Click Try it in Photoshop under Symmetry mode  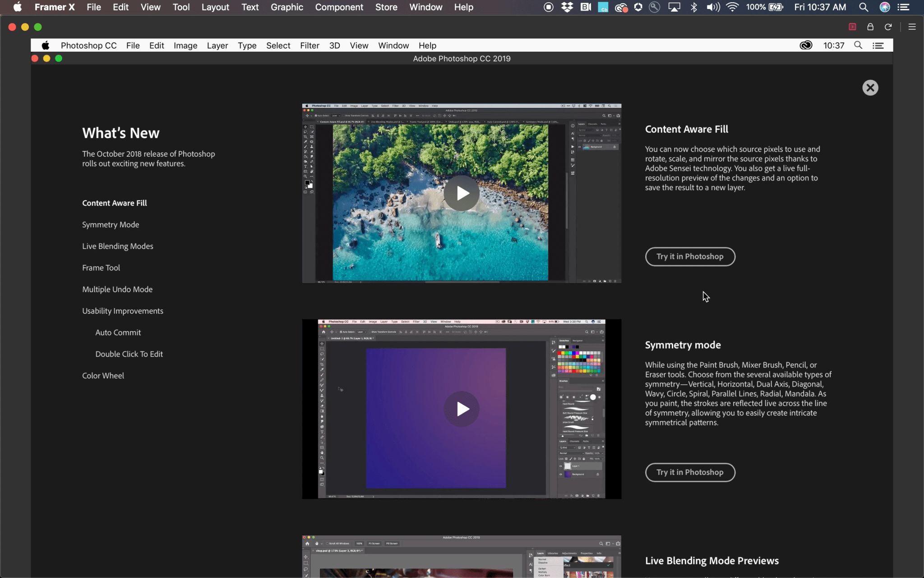(x=690, y=472)
